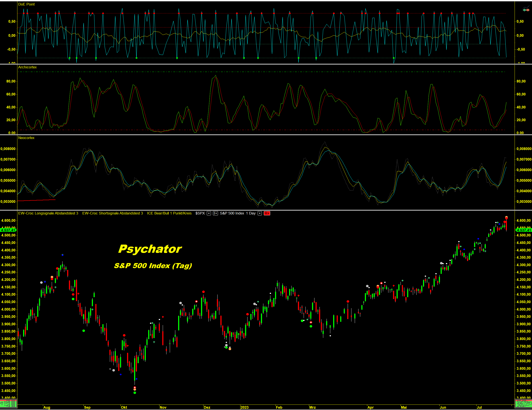The width and height of the screenshot is (532, 410).
Task: Click the 2023 marker on time axis
Action: [244, 407]
